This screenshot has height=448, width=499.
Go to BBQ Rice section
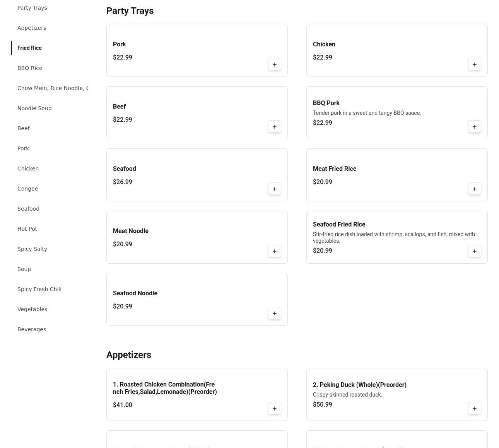pos(30,68)
